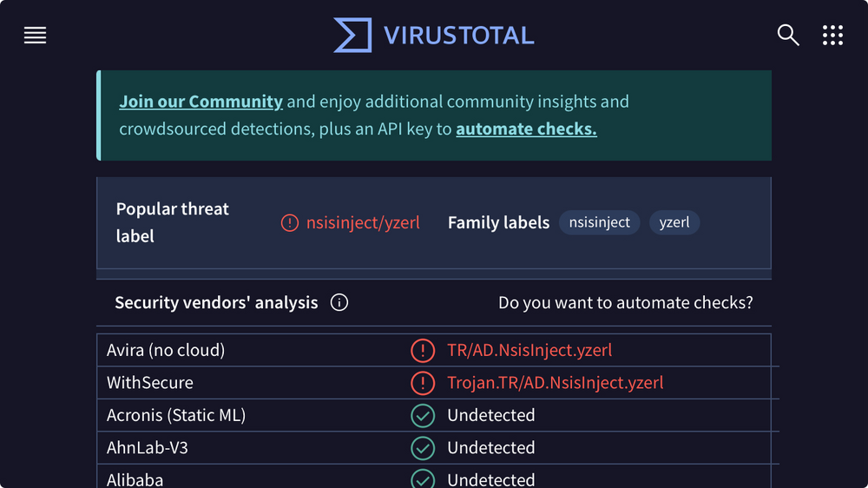This screenshot has height=488, width=868.
Task: Click Undetected in the Acronis row
Action: pos(491,415)
